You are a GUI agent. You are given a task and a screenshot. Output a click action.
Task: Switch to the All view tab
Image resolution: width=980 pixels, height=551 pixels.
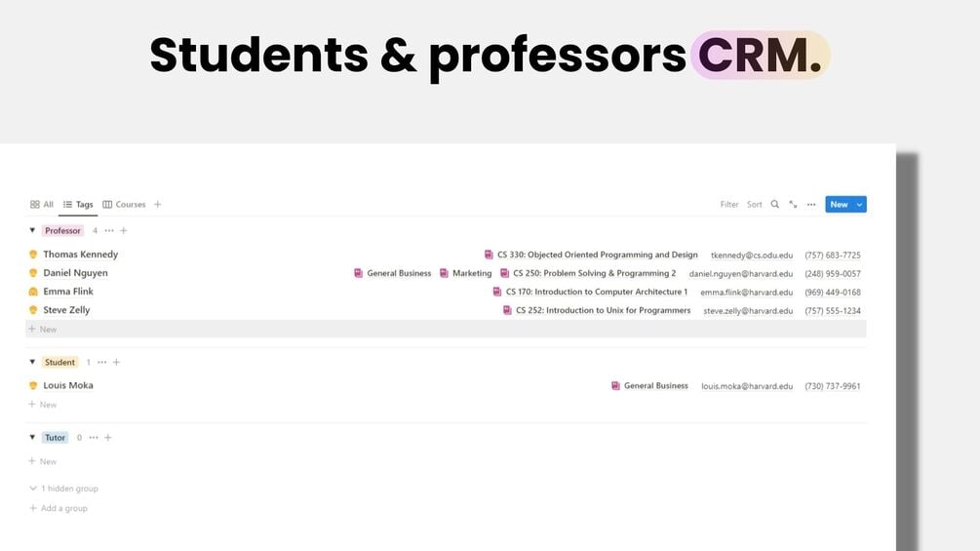[x=42, y=205]
